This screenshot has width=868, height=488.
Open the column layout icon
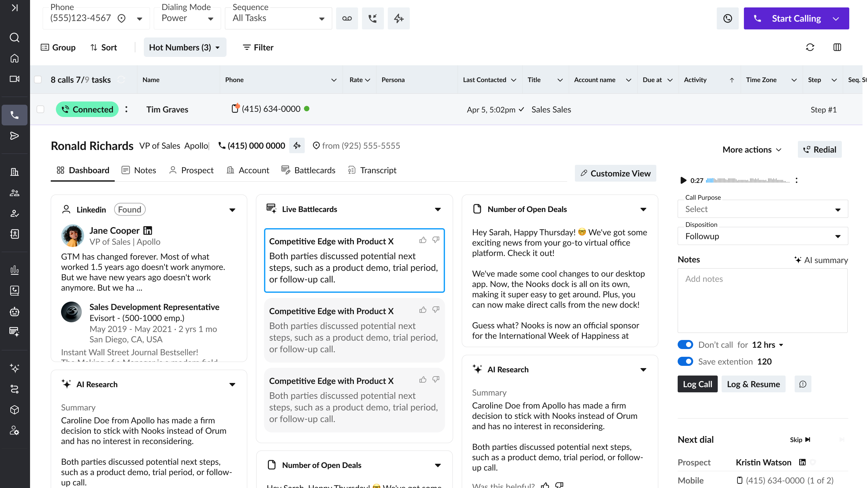(x=837, y=47)
